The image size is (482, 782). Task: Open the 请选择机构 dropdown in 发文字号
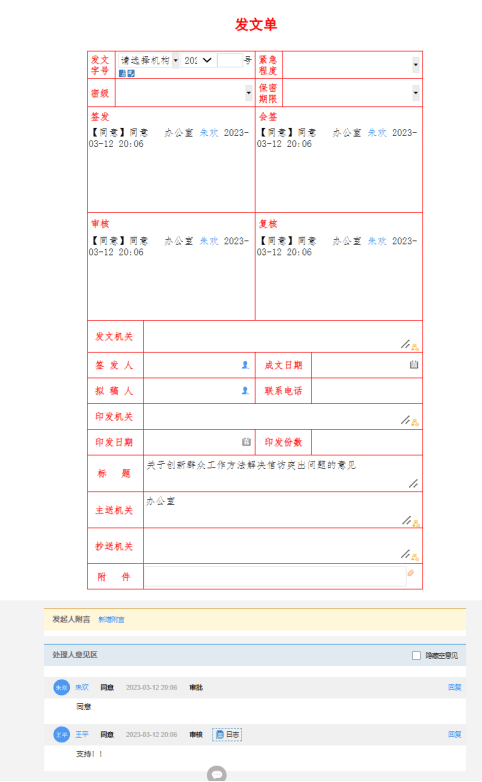tap(149, 60)
